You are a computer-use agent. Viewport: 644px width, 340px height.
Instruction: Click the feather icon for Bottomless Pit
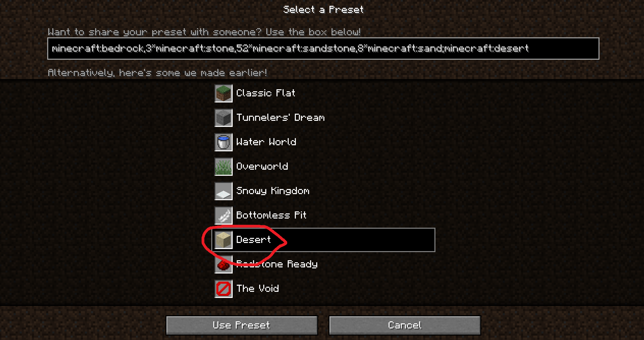(223, 215)
